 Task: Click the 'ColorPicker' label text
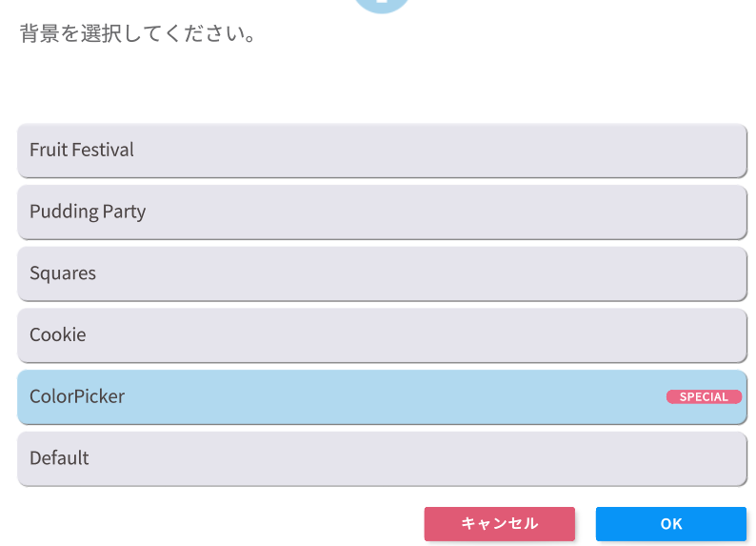pyautogui.click(x=77, y=396)
